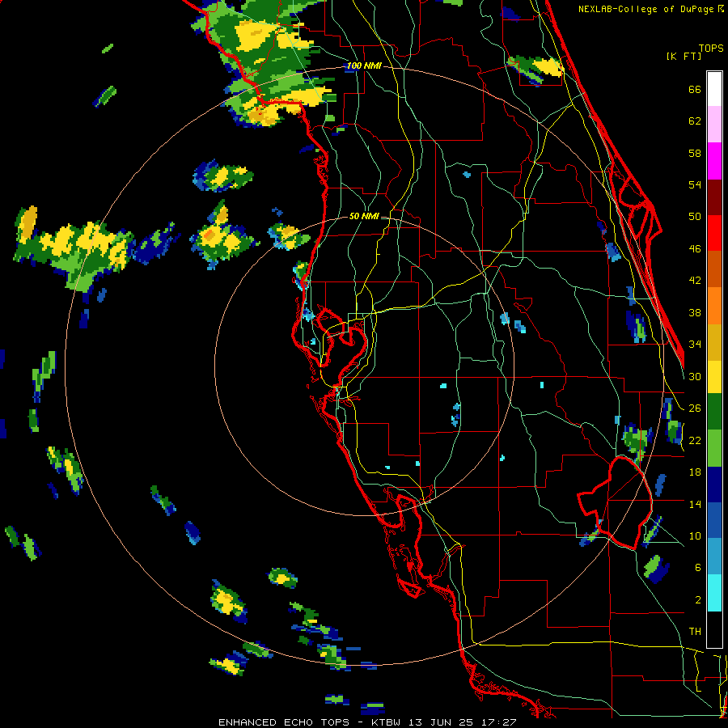
Task: Click the ENHANCED ECHO TOPS caption
Action: click(284, 722)
